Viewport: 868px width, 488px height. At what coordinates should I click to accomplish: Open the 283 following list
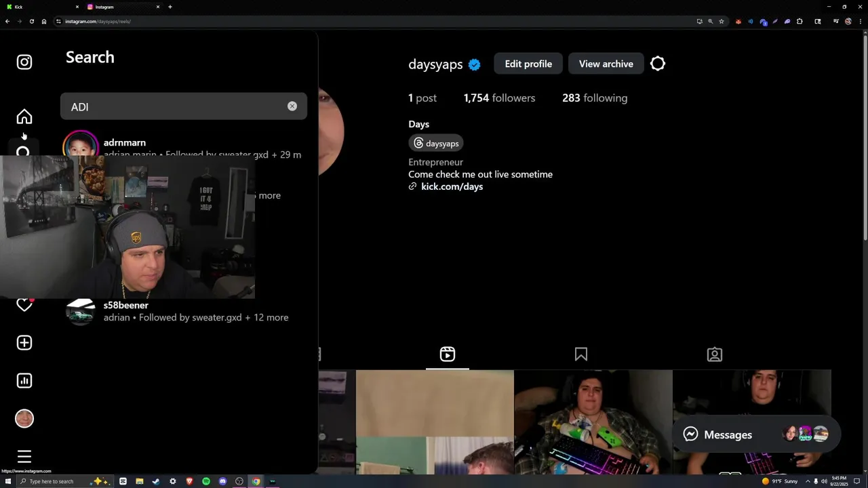point(595,98)
